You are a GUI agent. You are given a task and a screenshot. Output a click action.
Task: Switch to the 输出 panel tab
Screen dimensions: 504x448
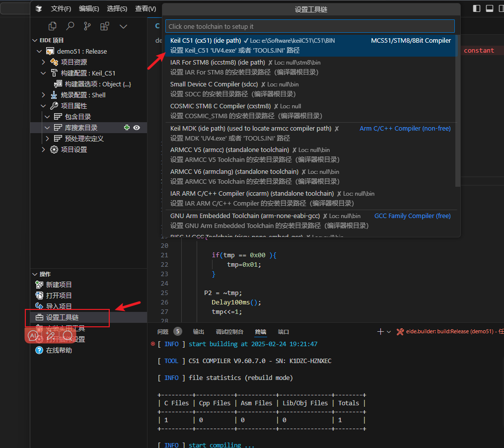click(199, 332)
